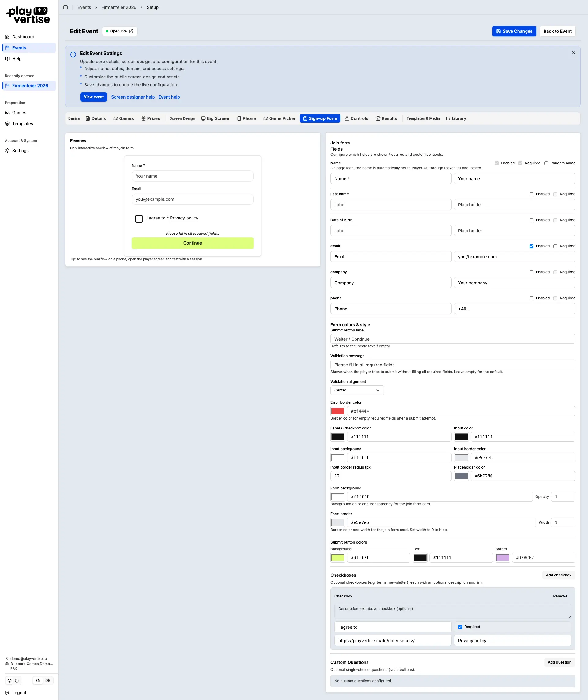Edit the Validation message field

(453, 365)
